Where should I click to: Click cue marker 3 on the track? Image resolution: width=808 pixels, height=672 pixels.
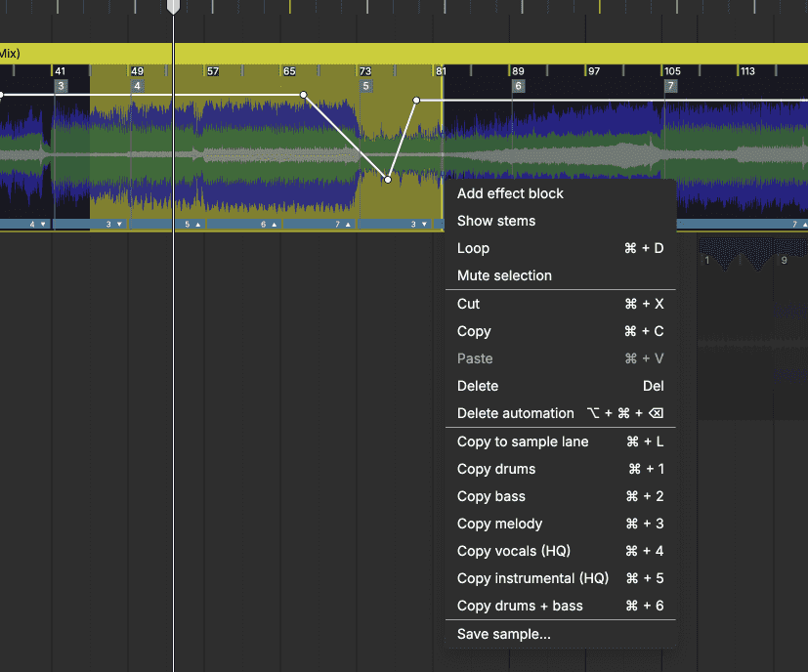click(61, 86)
